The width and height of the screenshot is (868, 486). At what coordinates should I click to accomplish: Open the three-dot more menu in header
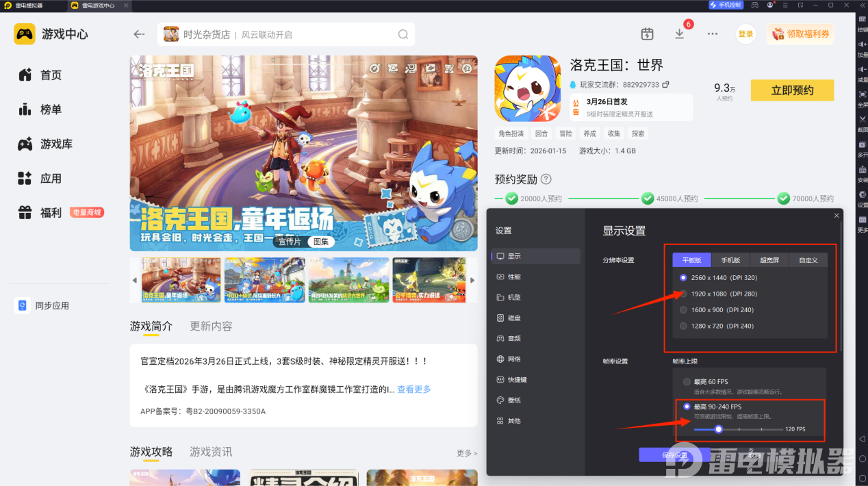tap(713, 34)
